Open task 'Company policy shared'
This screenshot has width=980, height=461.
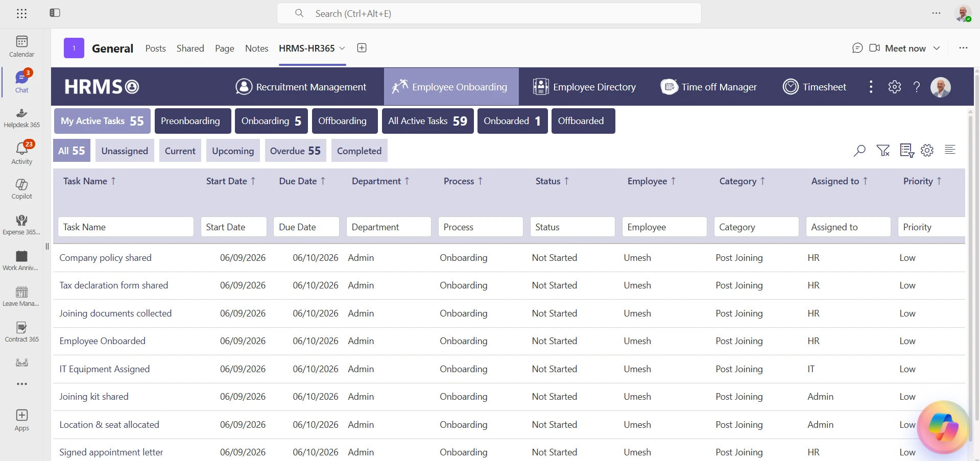[x=105, y=258]
